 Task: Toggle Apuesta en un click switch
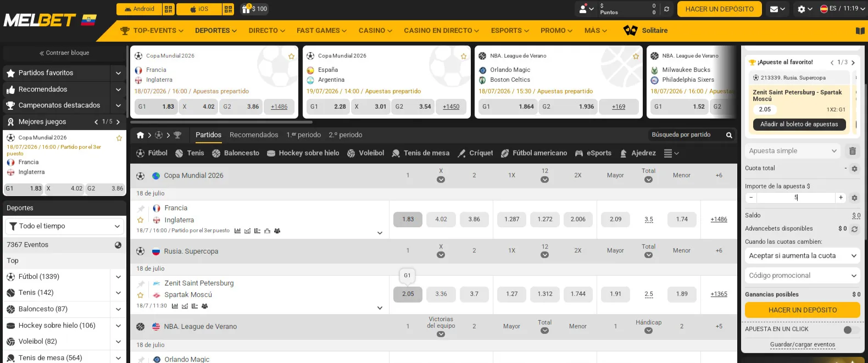click(852, 330)
